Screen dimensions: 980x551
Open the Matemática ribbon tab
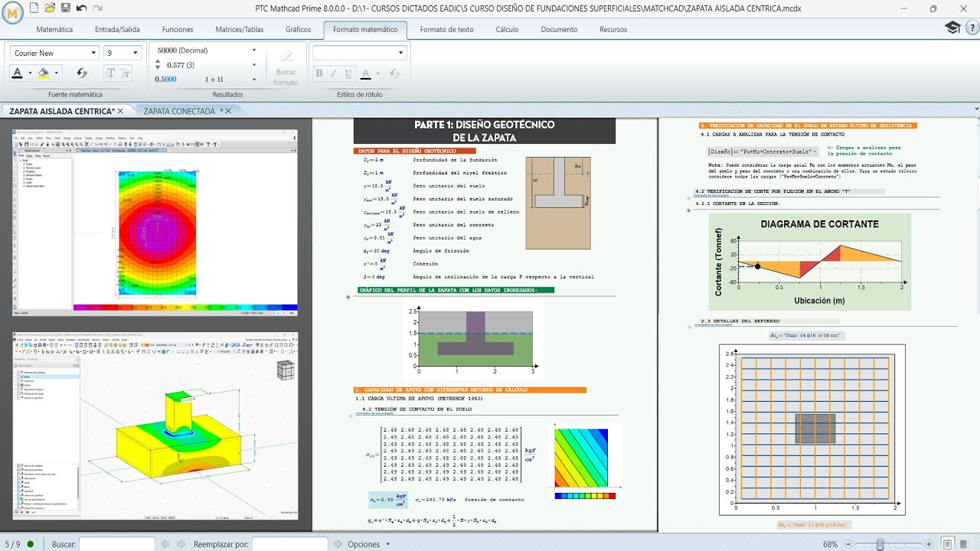[54, 29]
